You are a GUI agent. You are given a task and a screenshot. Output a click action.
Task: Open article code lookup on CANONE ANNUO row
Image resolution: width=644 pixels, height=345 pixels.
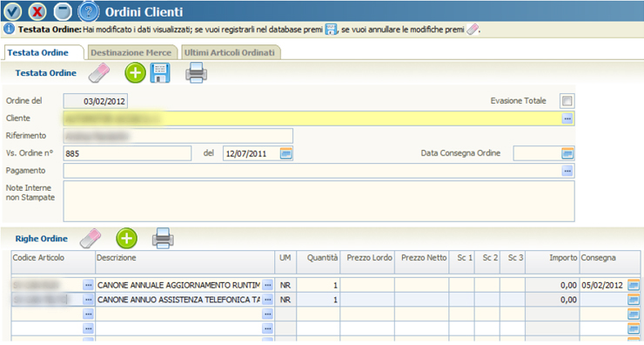(88, 300)
